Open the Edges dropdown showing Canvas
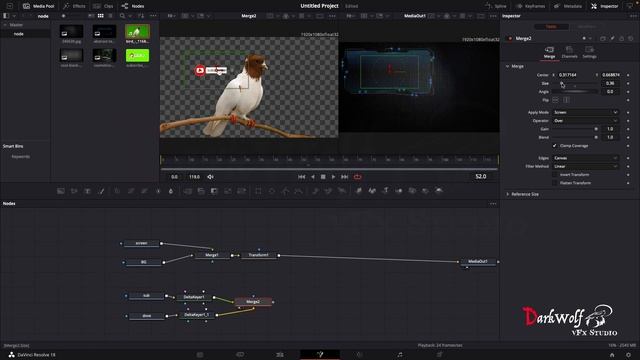This screenshot has width=640, height=360. [586, 158]
